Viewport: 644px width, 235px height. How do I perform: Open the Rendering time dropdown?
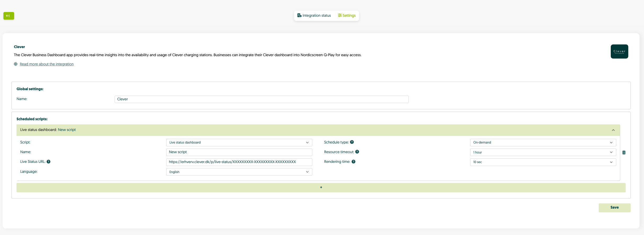click(543, 162)
